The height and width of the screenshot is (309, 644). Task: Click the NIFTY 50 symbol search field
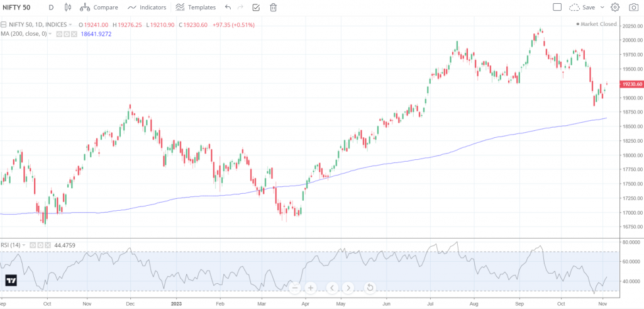tap(16, 8)
